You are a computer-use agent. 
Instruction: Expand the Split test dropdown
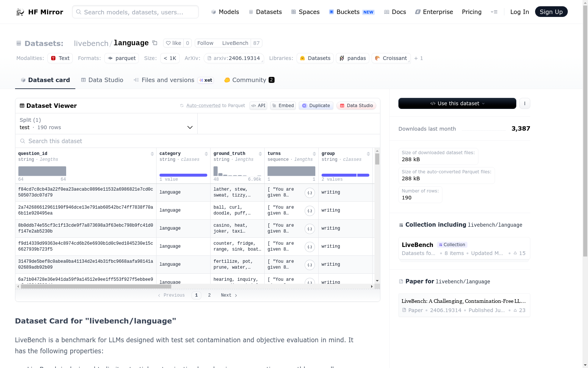[106, 124]
